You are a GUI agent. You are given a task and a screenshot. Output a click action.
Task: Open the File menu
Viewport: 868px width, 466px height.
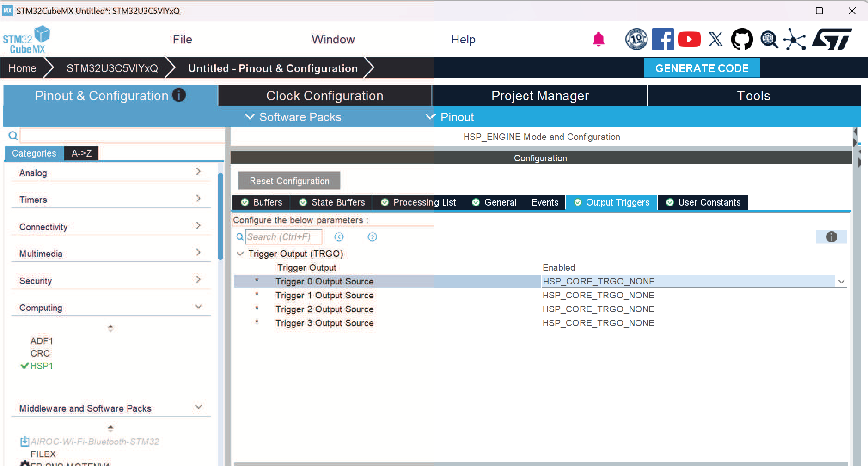(183, 40)
